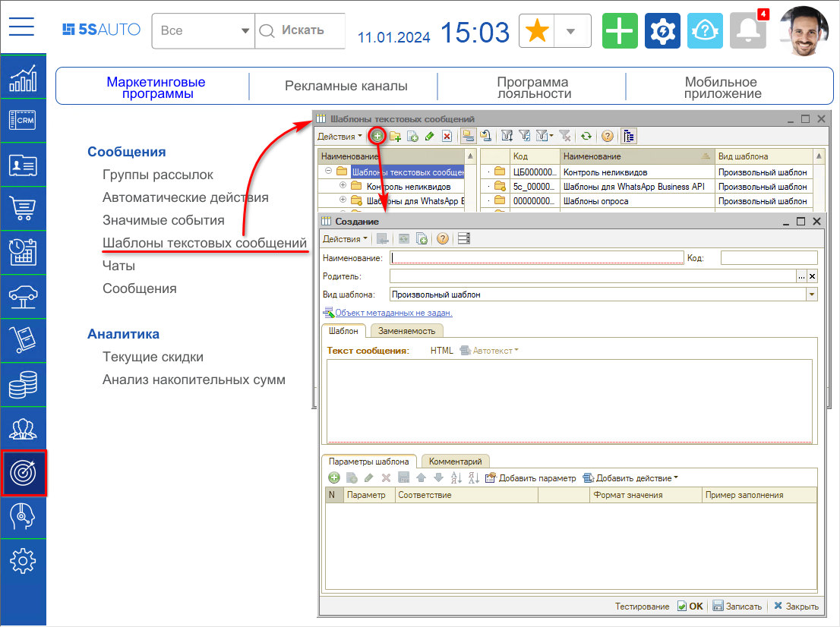
Task: Click Закрыть button in Создание window
Action: pyautogui.click(x=796, y=606)
